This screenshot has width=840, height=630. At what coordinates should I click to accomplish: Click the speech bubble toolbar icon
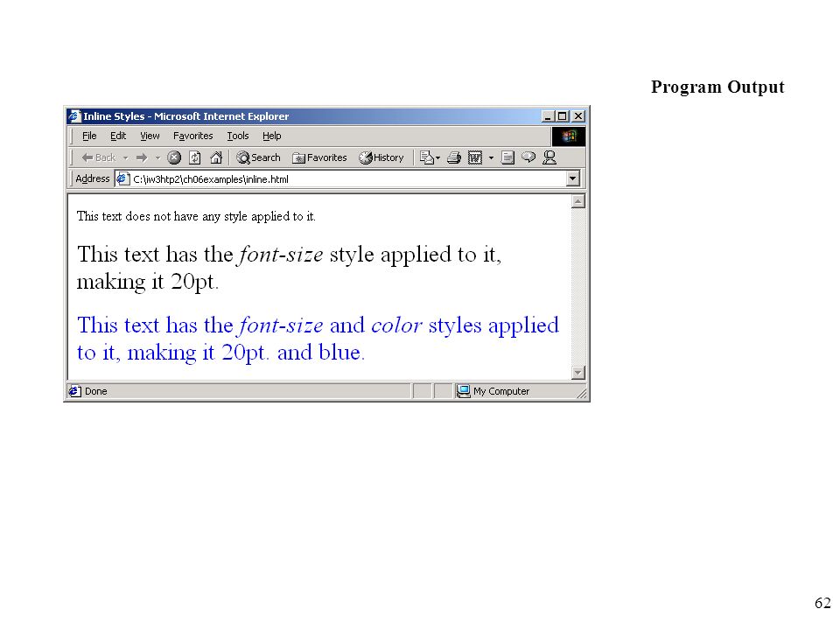(x=528, y=157)
